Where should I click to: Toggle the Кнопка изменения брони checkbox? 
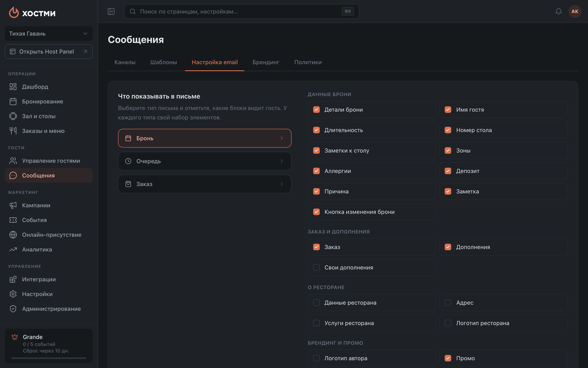(316, 212)
